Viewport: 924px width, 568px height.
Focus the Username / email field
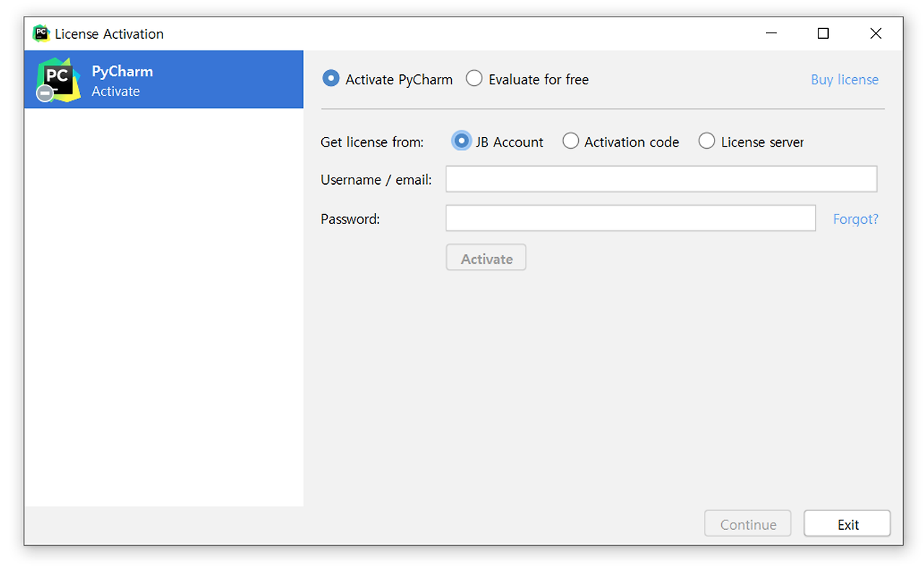[661, 179]
